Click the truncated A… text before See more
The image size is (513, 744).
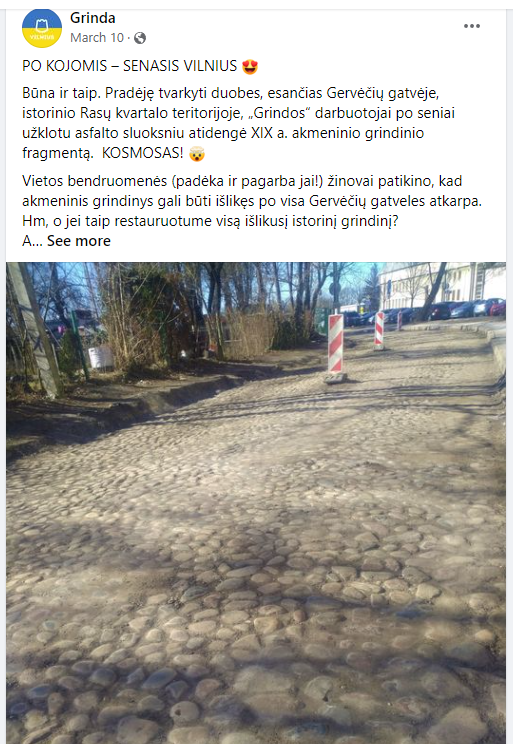(32, 241)
